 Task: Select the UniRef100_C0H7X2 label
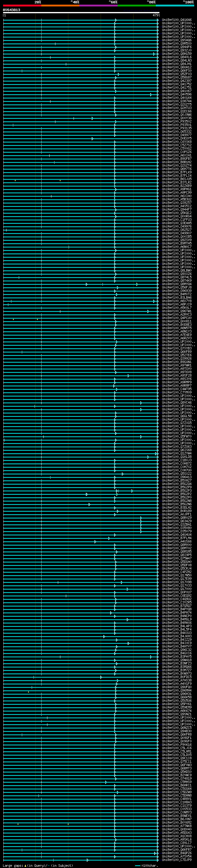177,467
